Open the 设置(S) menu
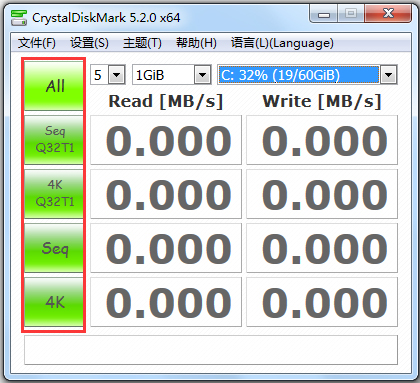The image size is (420, 383). [x=89, y=43]
